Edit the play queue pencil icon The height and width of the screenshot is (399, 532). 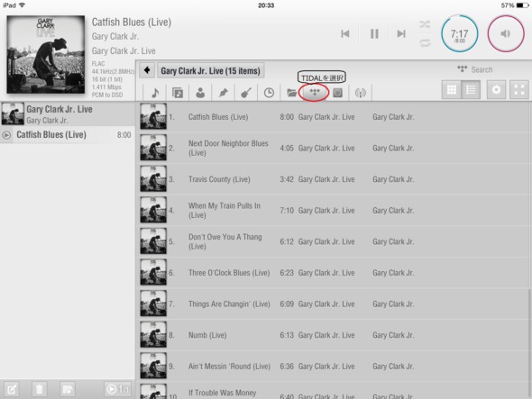[11, 389]
